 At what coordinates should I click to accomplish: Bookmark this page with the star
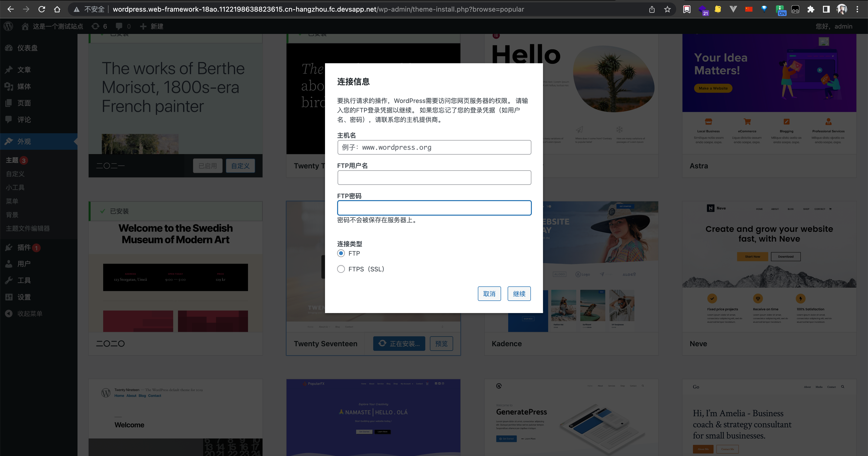[667, 9]
